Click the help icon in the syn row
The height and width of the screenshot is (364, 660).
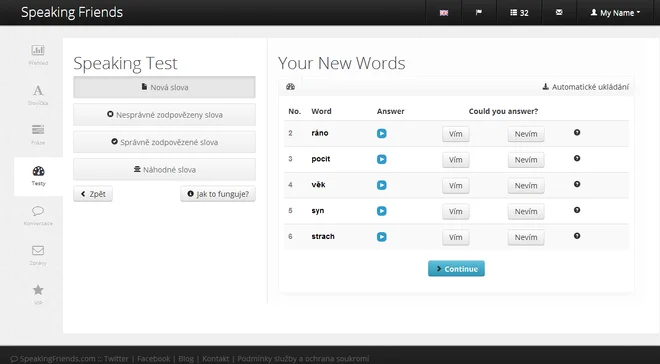(577, 210)
